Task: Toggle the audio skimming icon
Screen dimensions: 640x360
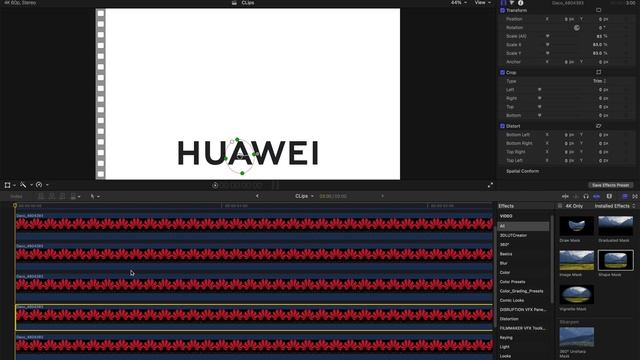Action: click(x=576, y=196)
